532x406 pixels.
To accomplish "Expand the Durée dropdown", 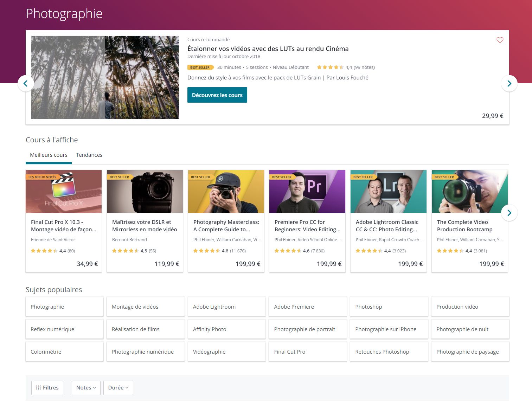I will 118,388.
